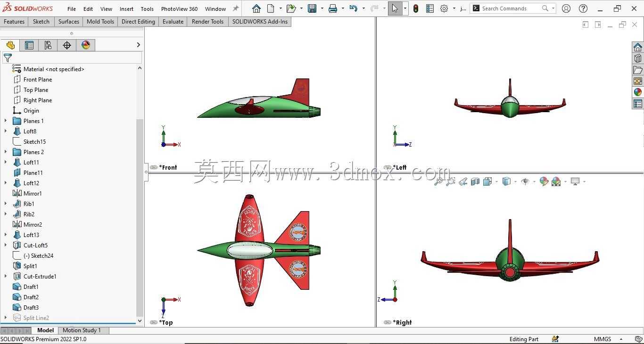Select the Draft2 feature
The height and width of the screenshot is (344, 644).
pyautogui.click(x=31, y=297)
